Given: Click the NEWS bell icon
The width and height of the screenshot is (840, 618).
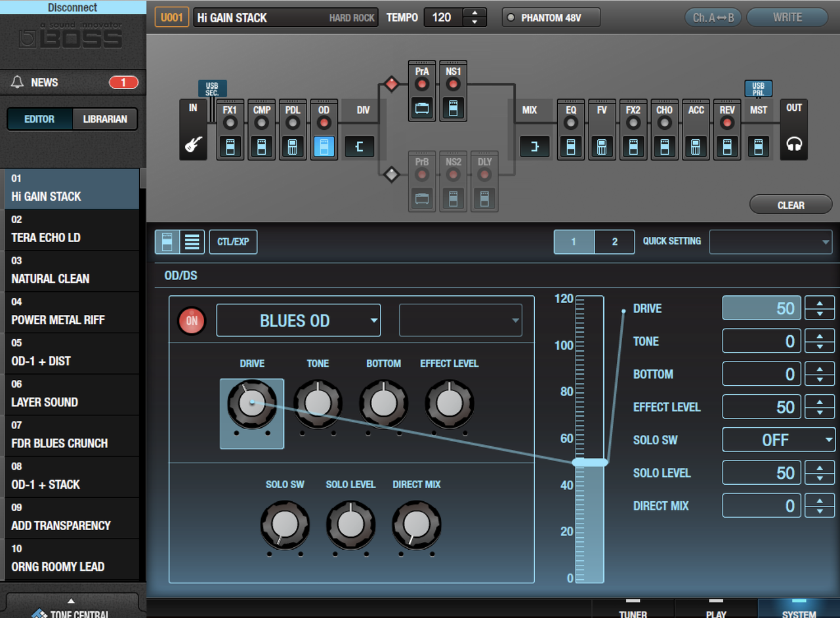Looking at the screenshot, I should [x=18, y=82].
